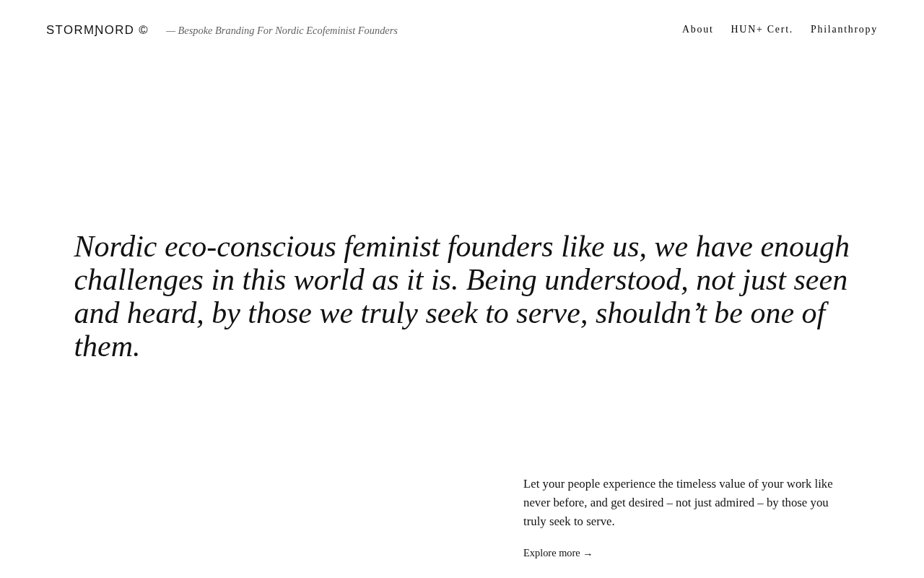924x578 pixels.
Task: Click the em dash before the tagline
Action: tap(170, 31)
